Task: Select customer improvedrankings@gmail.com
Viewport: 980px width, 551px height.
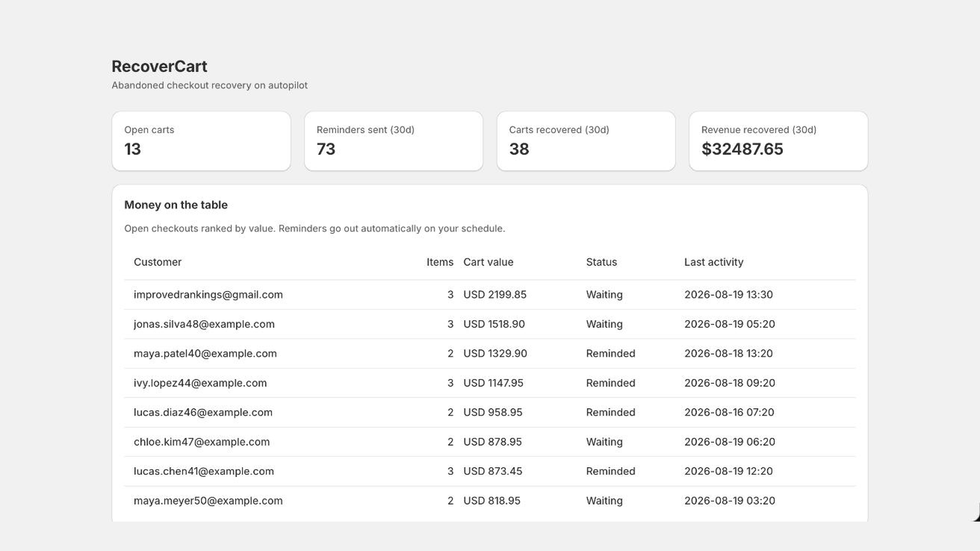Action: point(208,294)
